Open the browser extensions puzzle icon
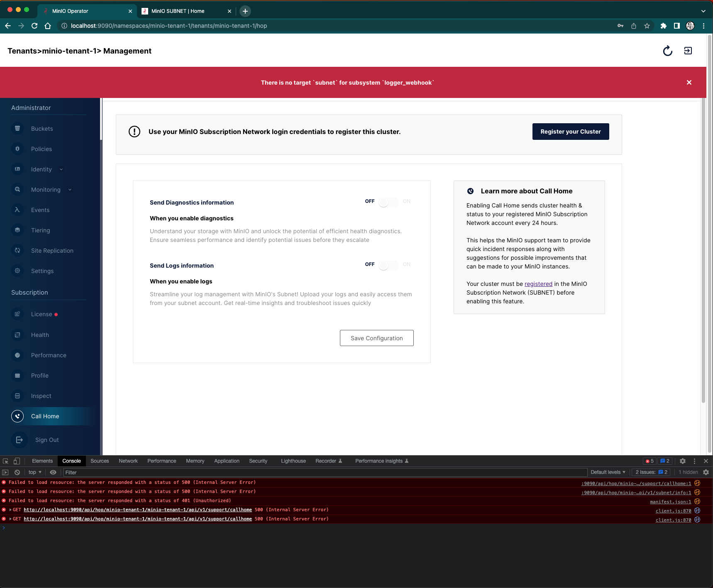713x588 pixels. [x=664, y=26]
